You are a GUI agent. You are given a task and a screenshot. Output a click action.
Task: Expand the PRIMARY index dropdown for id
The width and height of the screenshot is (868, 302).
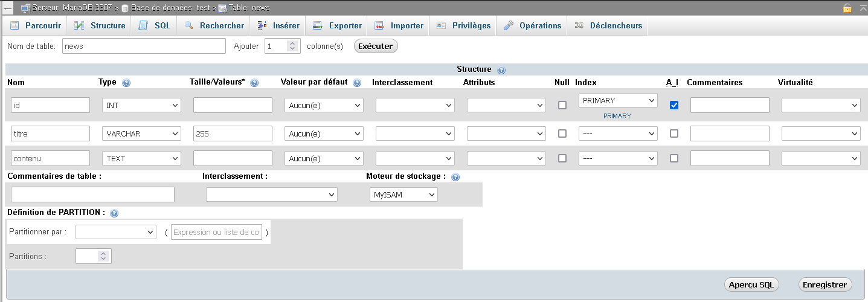(618, 100)
